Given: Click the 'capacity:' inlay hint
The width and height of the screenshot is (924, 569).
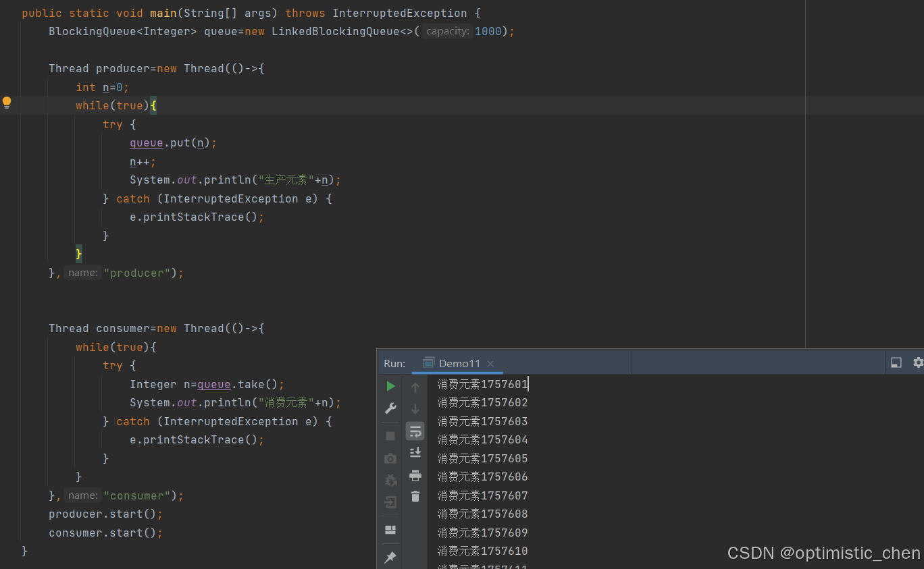Looking at the screenshot, I should [447, 31].
